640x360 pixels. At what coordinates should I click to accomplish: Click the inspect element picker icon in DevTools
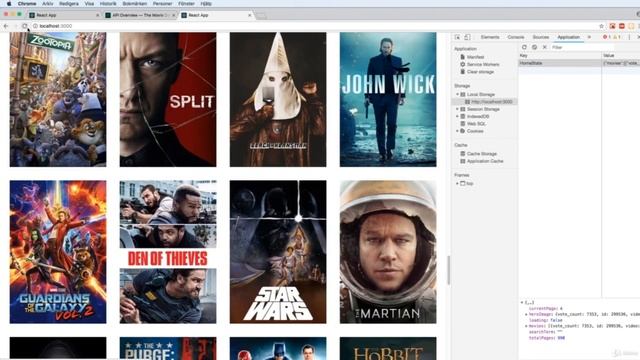pos(458,37)
